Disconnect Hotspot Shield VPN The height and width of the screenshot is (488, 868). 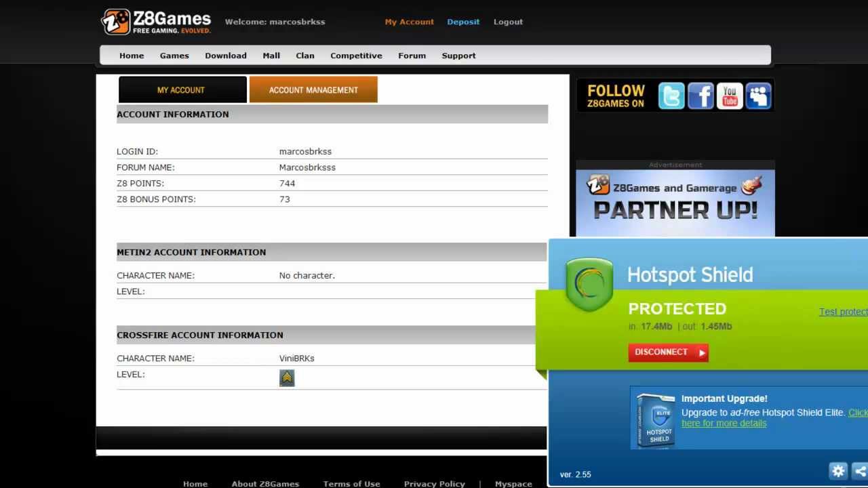click(668, 352)
